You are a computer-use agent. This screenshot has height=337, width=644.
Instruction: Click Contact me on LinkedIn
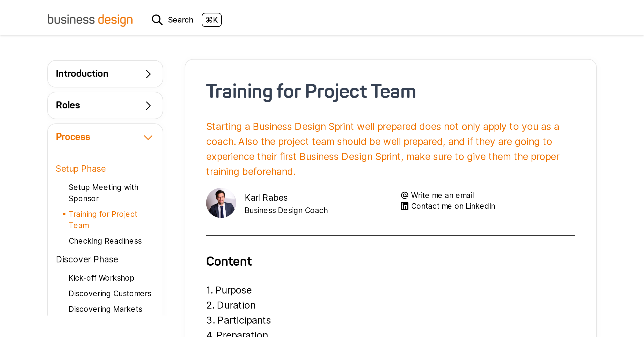(453, 206)
